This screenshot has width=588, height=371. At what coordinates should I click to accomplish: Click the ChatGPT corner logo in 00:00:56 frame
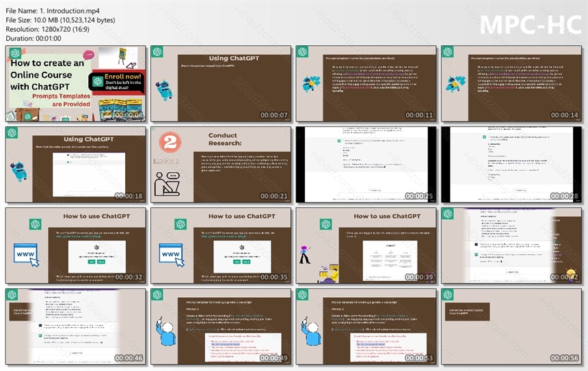(x=447, y=294)
